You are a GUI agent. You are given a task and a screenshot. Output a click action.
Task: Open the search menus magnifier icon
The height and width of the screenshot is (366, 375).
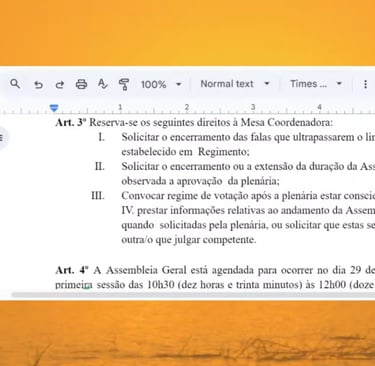pyautogui.click(x=15, y=84)
